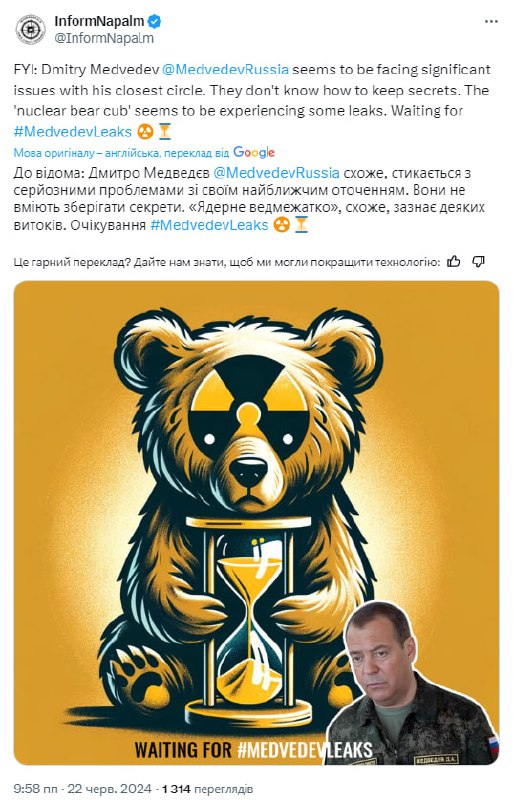Click the InformNapalm profile avatar

(30, 29)
